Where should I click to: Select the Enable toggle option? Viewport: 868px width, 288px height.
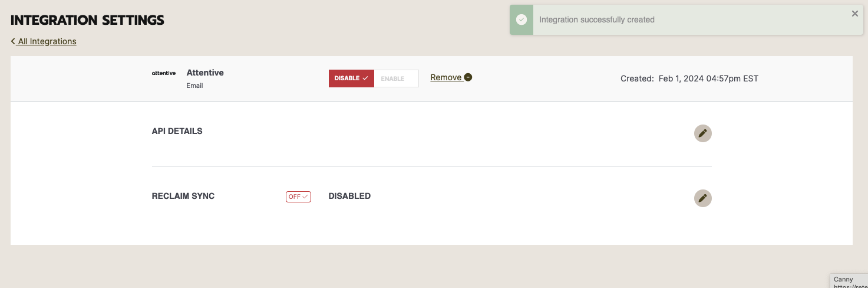pos(397,78)
